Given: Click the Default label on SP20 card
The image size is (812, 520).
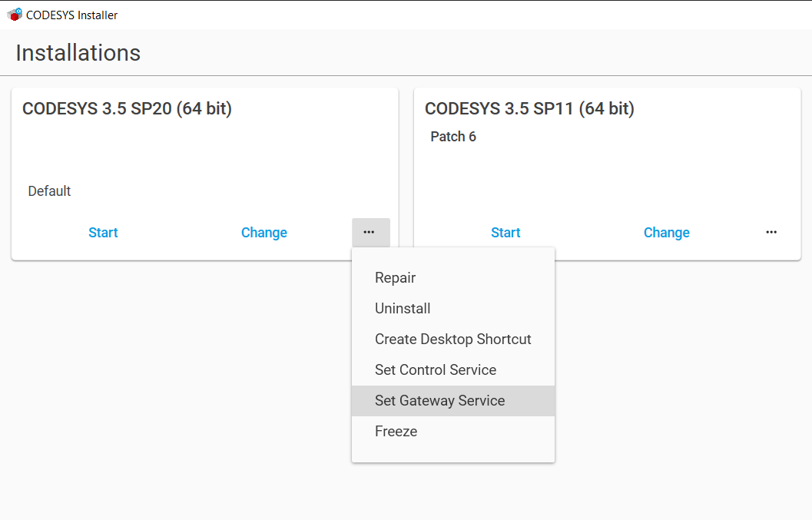Looking at the screenshot, I should 49,190.
